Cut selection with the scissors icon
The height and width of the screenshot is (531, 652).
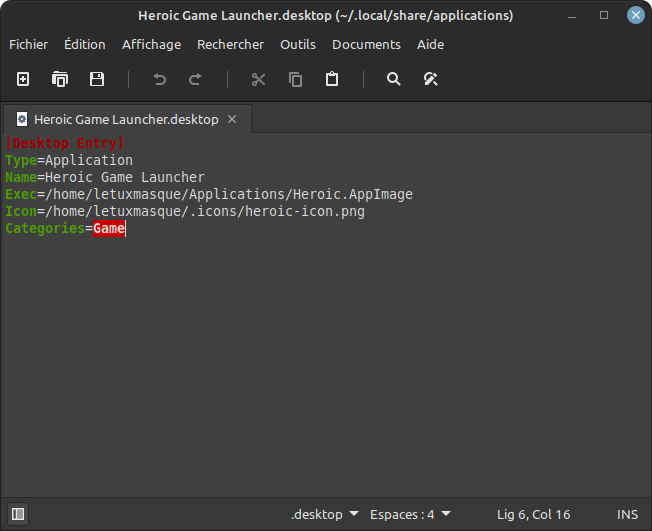point(258,79)
